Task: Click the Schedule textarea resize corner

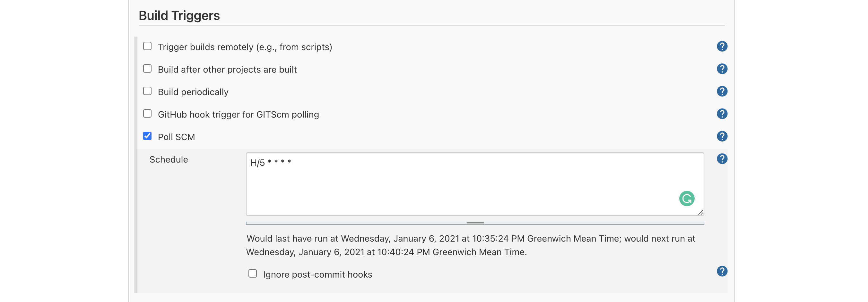Action: [x=700, y=212]
